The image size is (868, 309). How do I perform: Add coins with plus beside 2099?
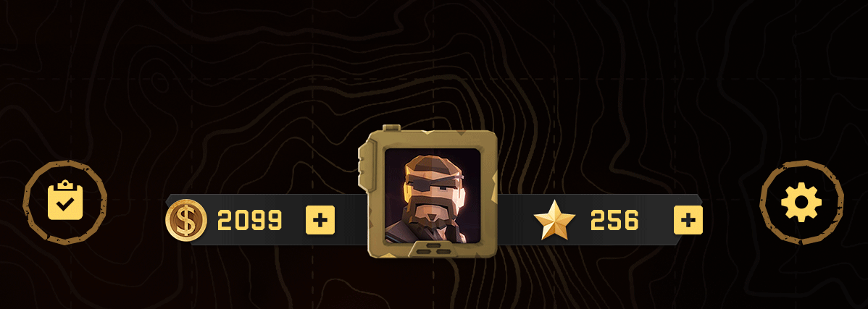(x=320, y=220)
